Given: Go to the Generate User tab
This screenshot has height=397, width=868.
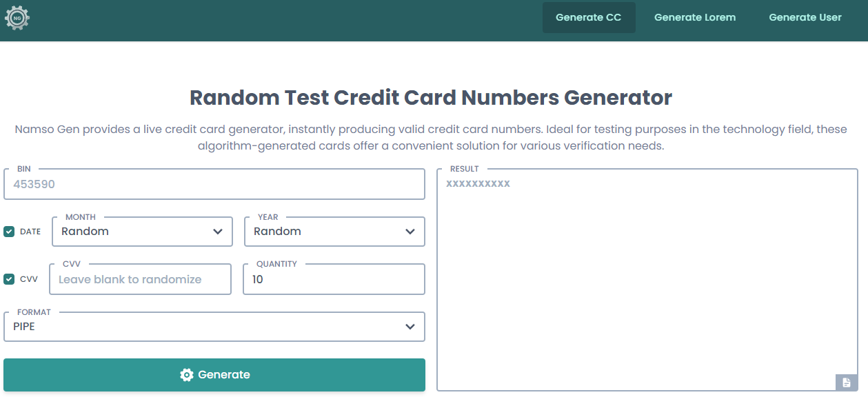Looking at the screenshot, I should (805, 17).
